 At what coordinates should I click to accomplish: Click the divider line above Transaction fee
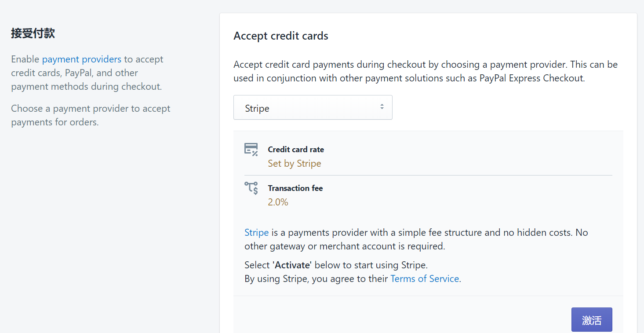pos(428,176)
